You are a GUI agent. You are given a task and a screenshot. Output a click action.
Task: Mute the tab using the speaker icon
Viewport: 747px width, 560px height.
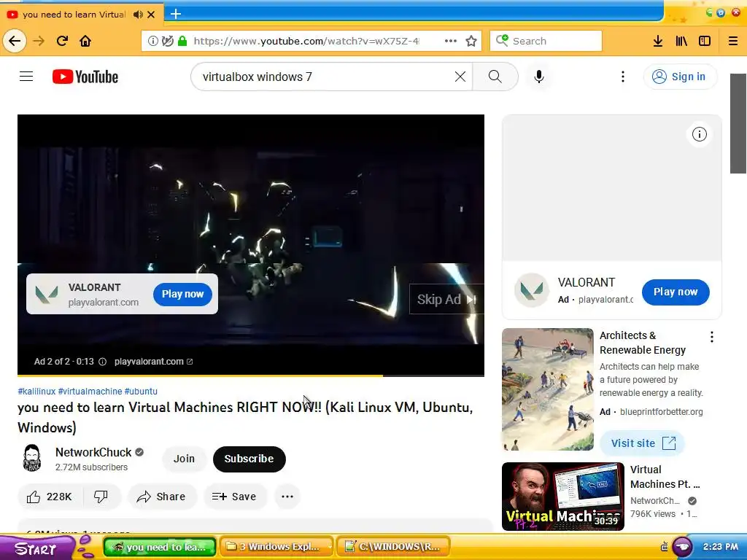coord(138,15)
